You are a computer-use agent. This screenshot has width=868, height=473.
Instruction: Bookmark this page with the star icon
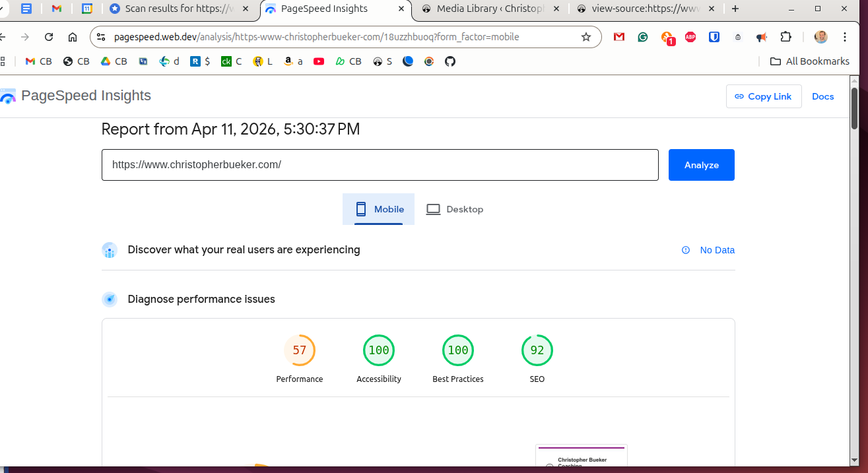(x=585, y=37)
